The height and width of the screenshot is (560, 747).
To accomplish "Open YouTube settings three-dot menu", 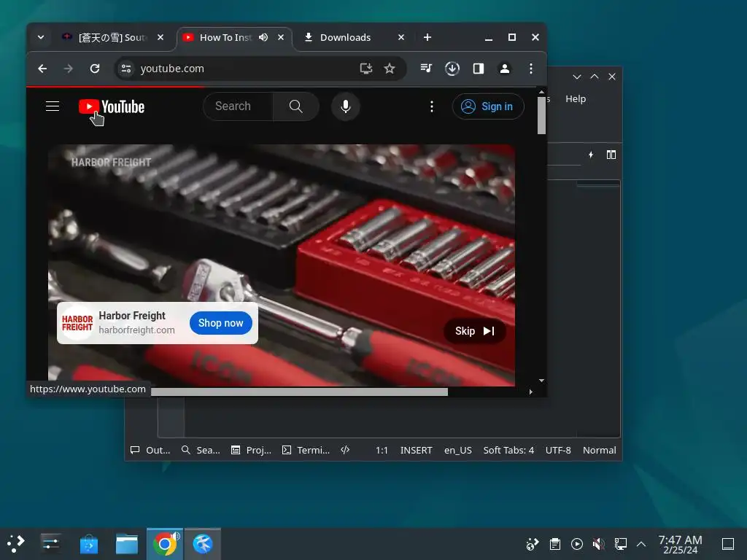I will tap(432, 106).
